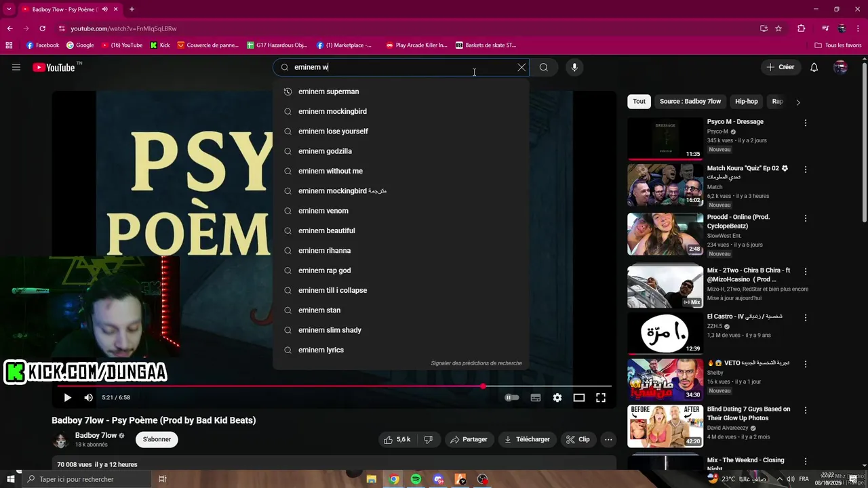Image resolution: width=868 pixels, height=488 pixels.
Task: Open Task View on the taskbar
Action: pyautogui.click(x=163, y=479)
